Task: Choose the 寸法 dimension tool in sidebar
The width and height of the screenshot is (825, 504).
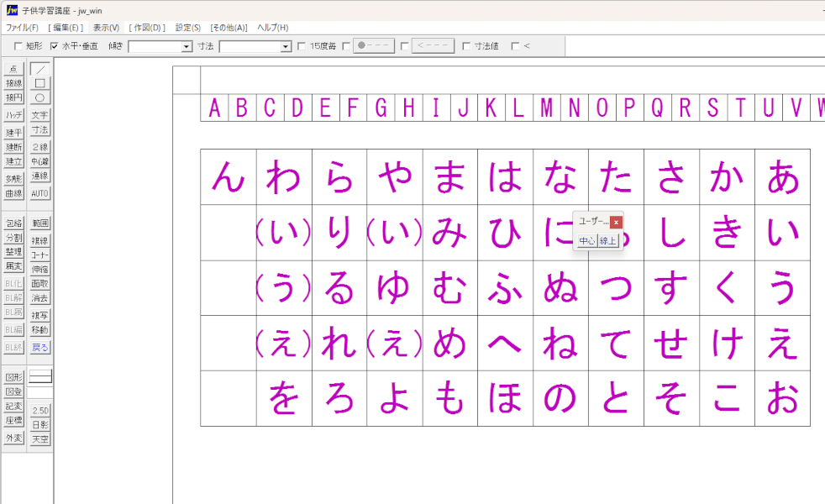Action: coord(40,130)
